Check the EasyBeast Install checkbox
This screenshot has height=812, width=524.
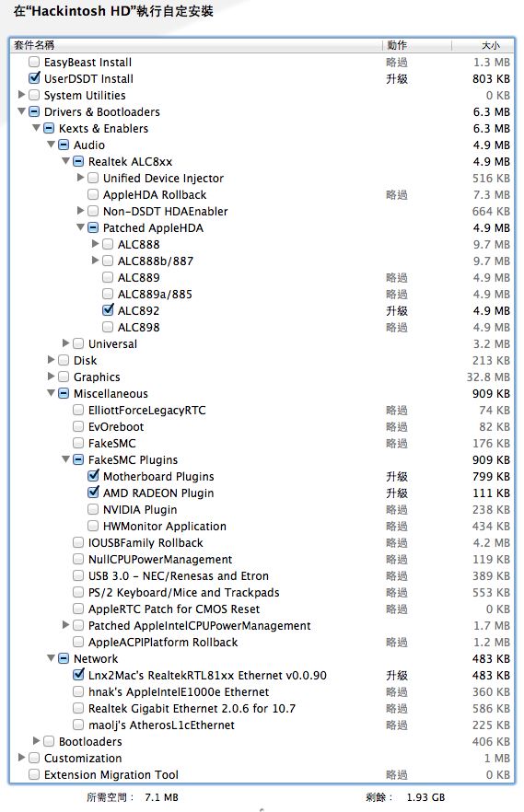point(34,63)
